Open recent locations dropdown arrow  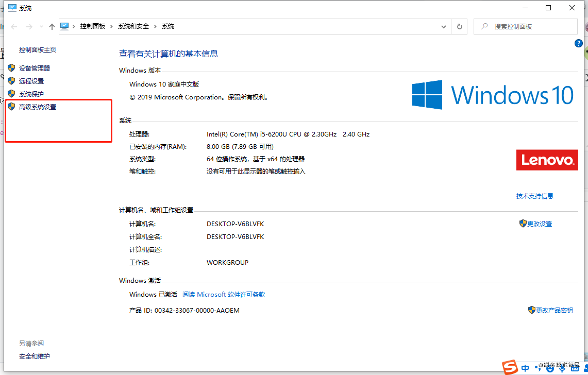41,27
